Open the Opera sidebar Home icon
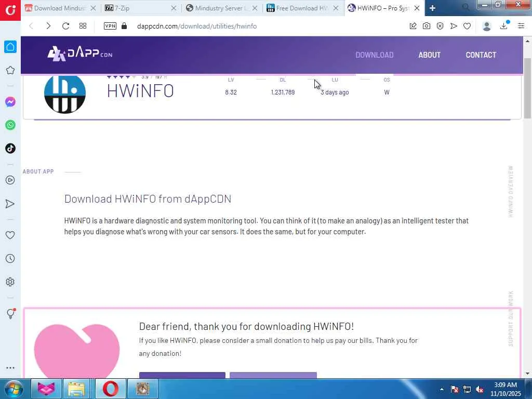Image resolution: width=532 pixels, height=399 pixels. point(10,47)
